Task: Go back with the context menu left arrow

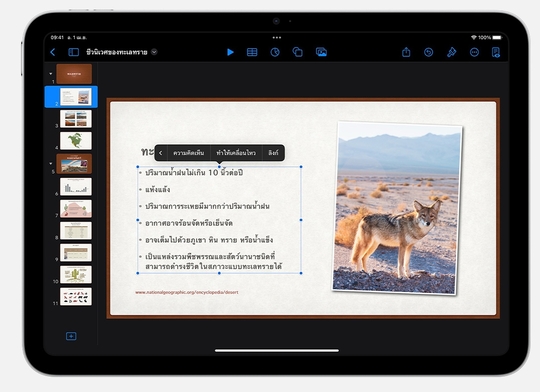Action: (161, 153)
